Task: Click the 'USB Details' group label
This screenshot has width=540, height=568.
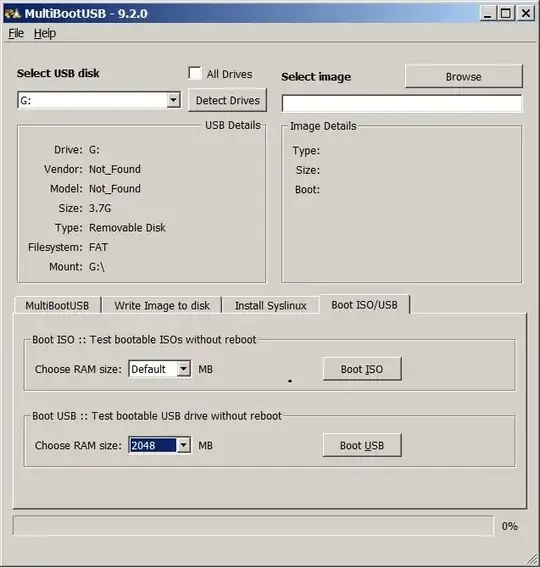Action: pos(233,125)
